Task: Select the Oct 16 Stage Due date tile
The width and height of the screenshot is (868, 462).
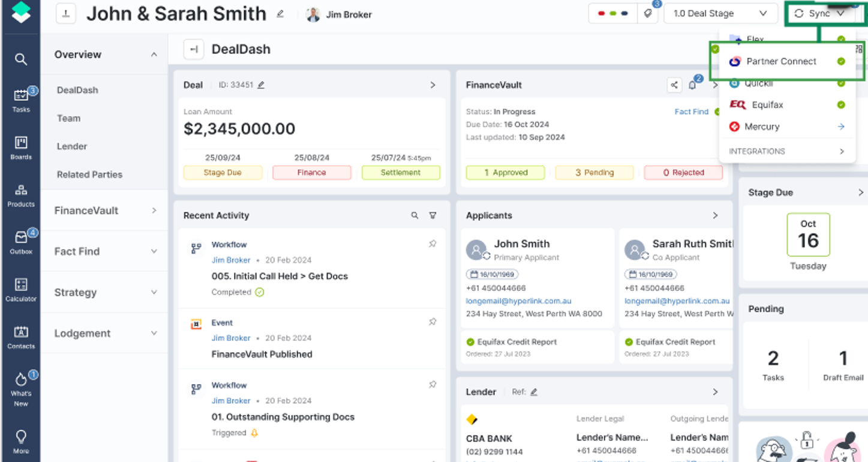Action: [808, 235]
